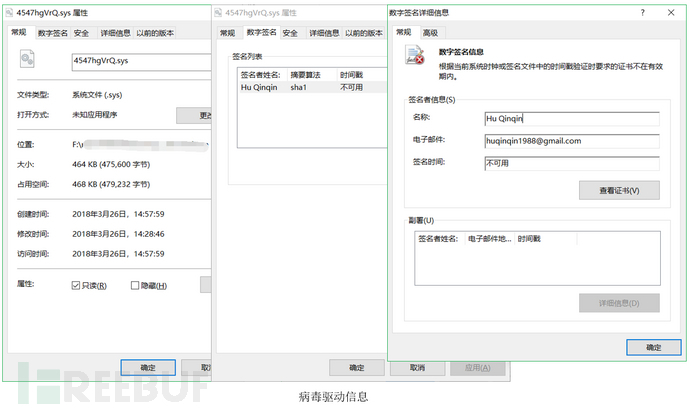690x411 pixels.
Task: Open 详细信息 tab in middle properties window
Action: point(322,33)
